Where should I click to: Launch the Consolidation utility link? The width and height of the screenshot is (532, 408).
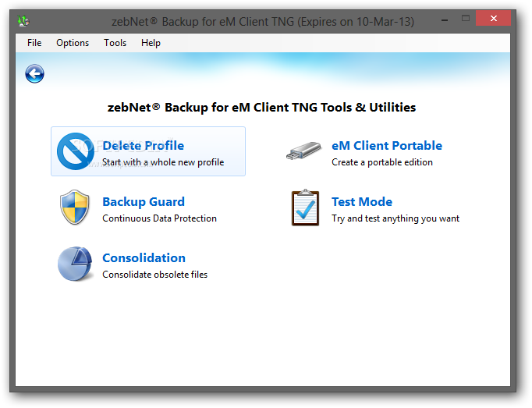point(144,258)
